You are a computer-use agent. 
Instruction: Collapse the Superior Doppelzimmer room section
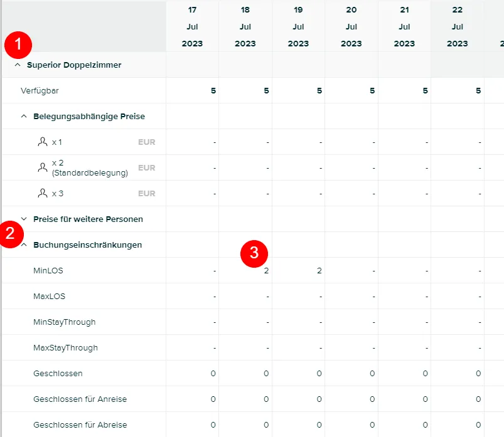coord(18,65)
